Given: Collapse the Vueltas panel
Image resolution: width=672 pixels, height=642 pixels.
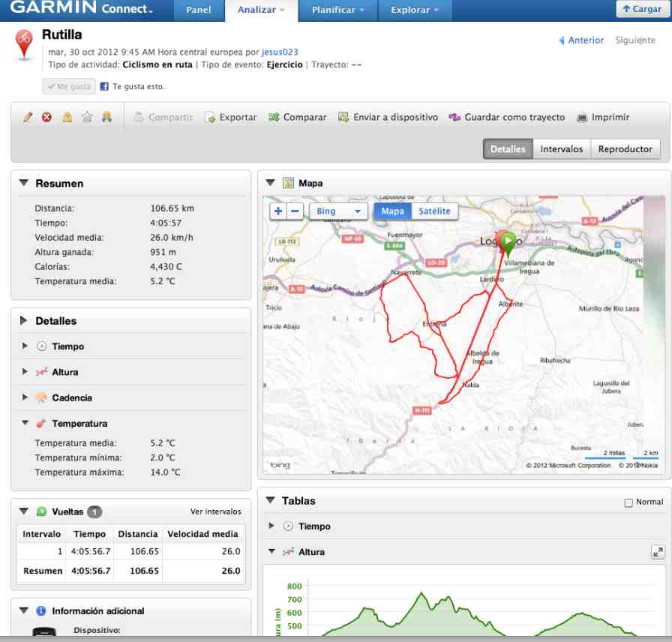Looking at the screenshot, I should (24, 511).
